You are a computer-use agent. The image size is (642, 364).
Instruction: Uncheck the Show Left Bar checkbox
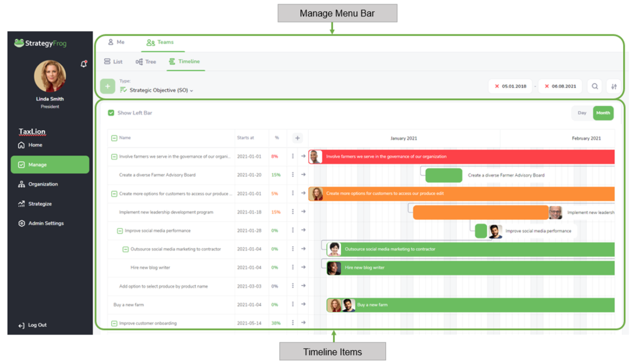(x=111, y=113)
